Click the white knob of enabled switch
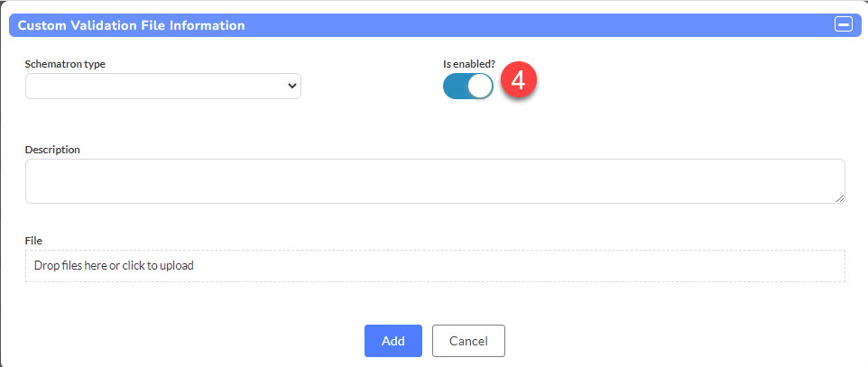 click(x=480, y=87)
